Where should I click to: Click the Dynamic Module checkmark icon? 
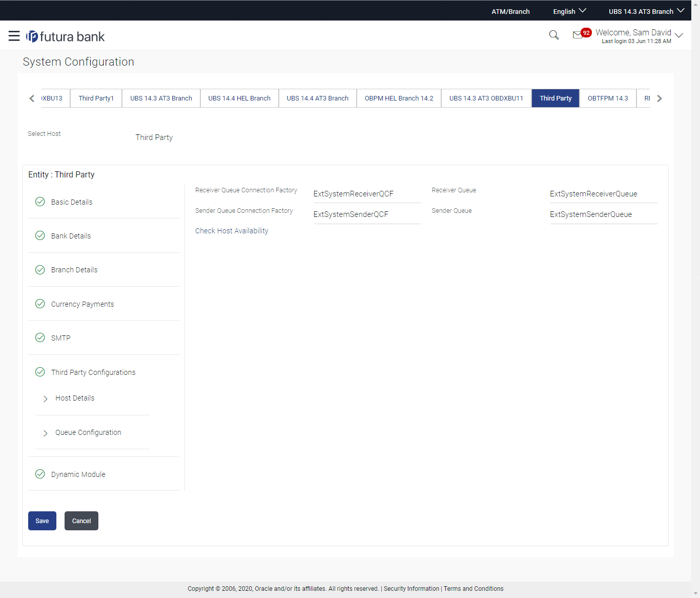(40, 474)
